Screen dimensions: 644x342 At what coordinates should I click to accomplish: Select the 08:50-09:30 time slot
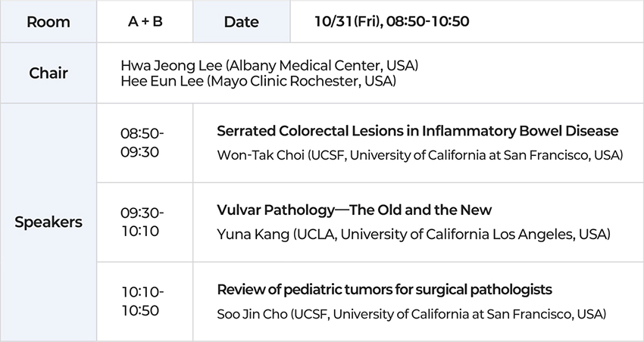pos(142,141)
